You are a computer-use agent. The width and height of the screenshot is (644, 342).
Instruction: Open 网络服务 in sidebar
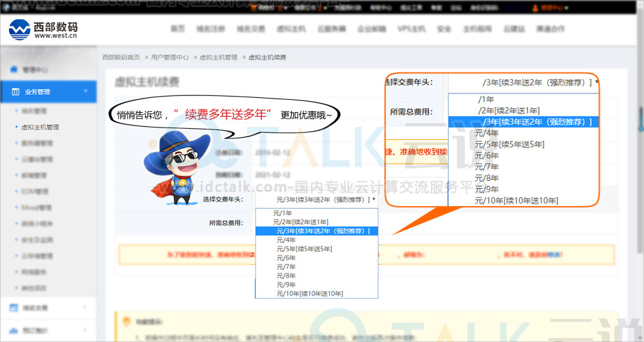pos(34,272)
